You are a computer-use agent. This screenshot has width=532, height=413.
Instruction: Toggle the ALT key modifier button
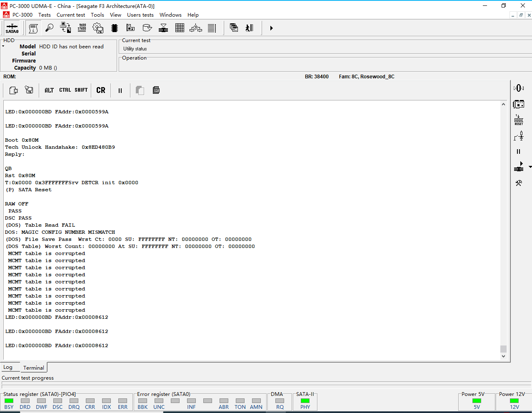point(49,90)
